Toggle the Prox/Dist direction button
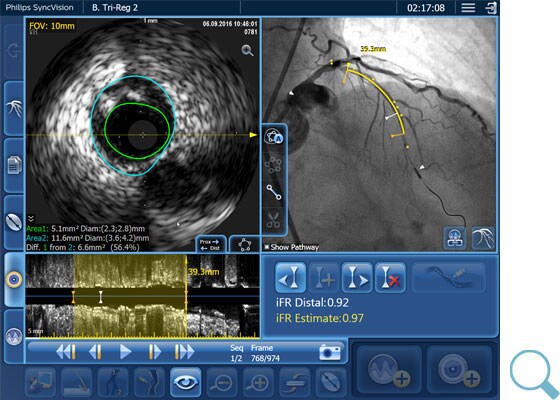The image size is (560, 400). click(210, 245)
